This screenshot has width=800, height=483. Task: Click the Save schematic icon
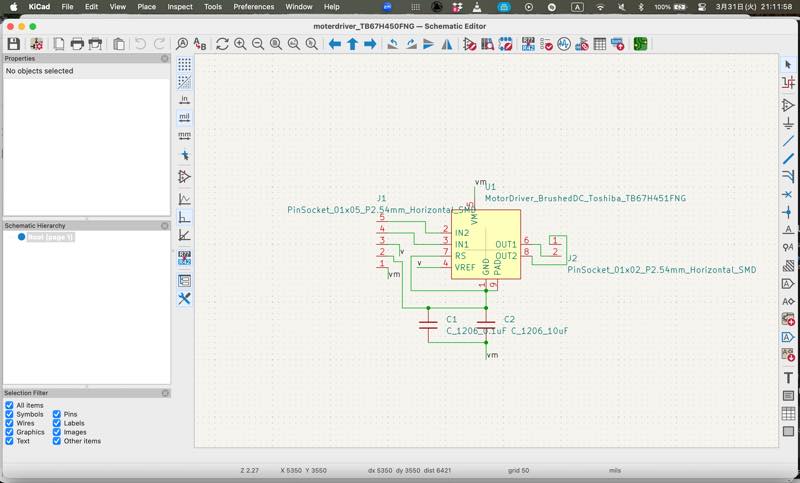[13, 44]
